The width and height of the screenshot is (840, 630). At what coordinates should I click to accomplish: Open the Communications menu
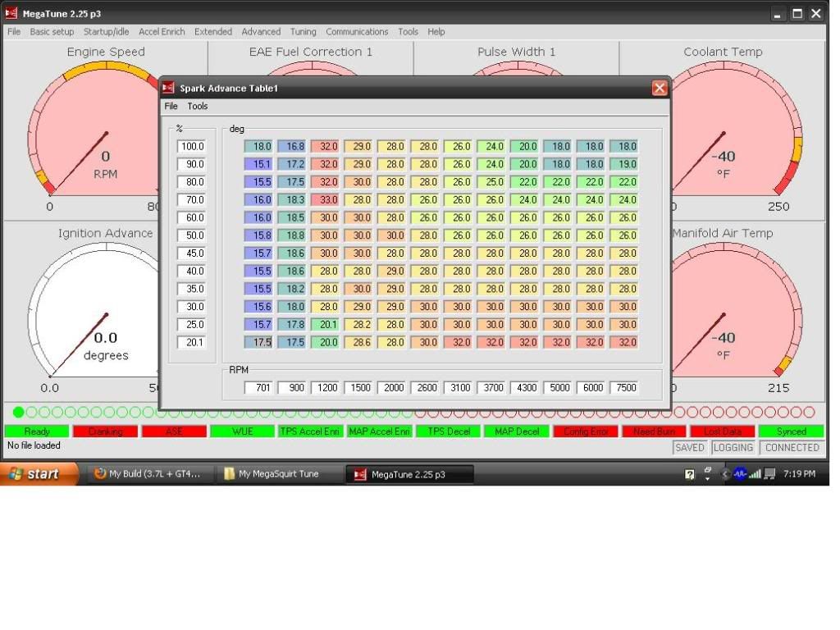pyautogui.click(x=357, y=32)
